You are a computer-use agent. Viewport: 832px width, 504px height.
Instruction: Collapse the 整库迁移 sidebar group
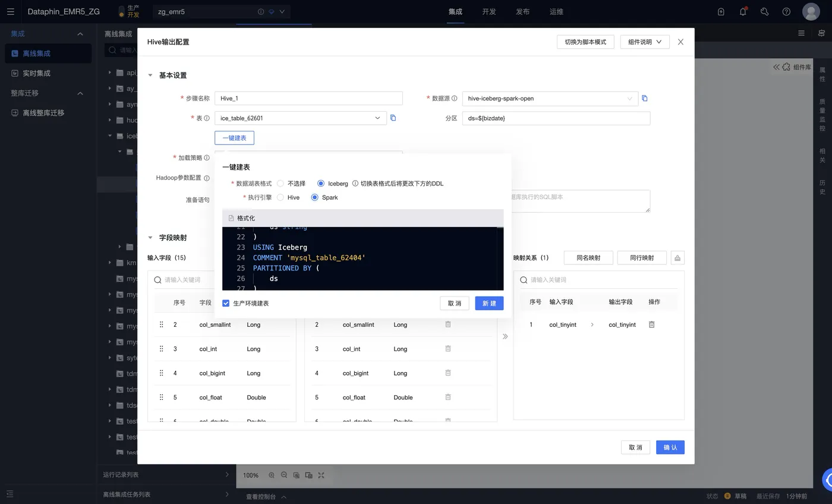80,93
